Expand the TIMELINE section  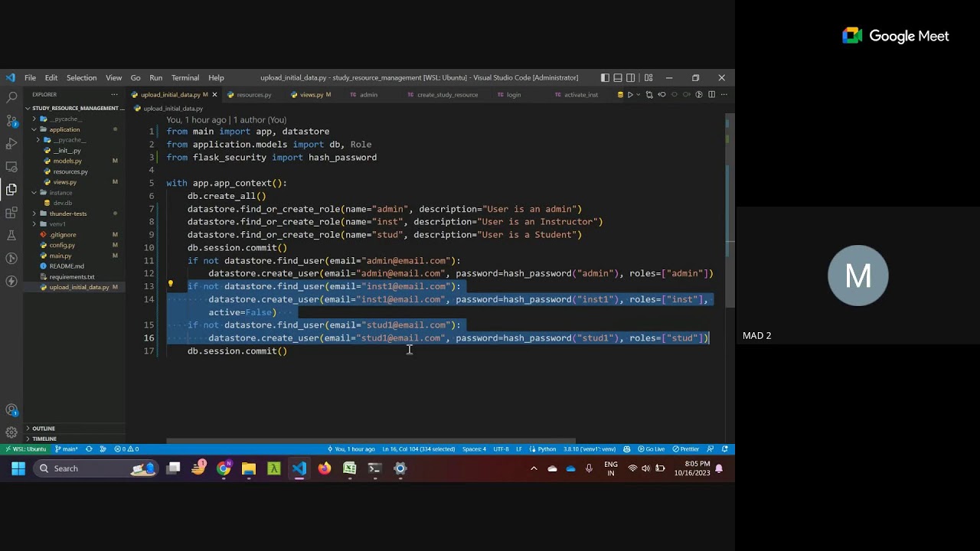click(x=44, y=439)
